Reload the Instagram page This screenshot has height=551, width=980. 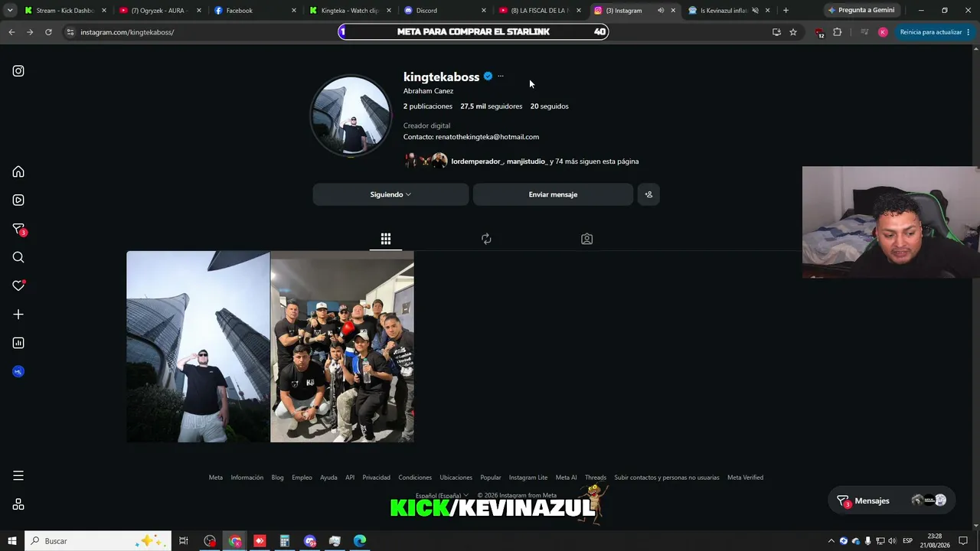coord(48,32)
